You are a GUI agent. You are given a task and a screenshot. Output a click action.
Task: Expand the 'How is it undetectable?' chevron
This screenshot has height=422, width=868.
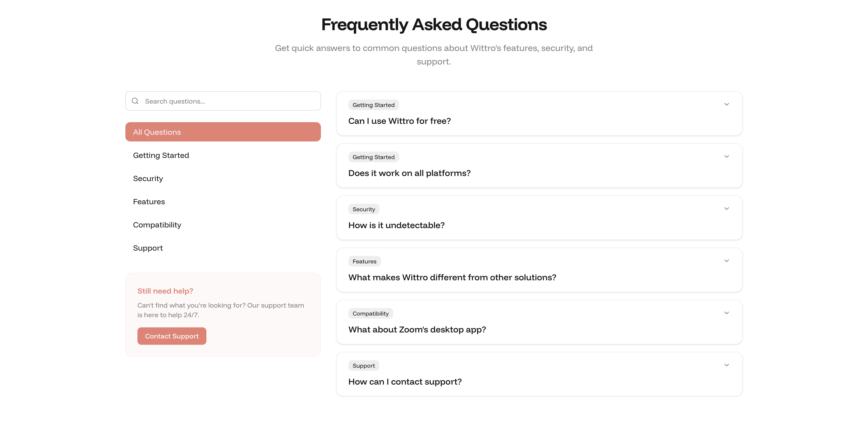tap(726, 209)
